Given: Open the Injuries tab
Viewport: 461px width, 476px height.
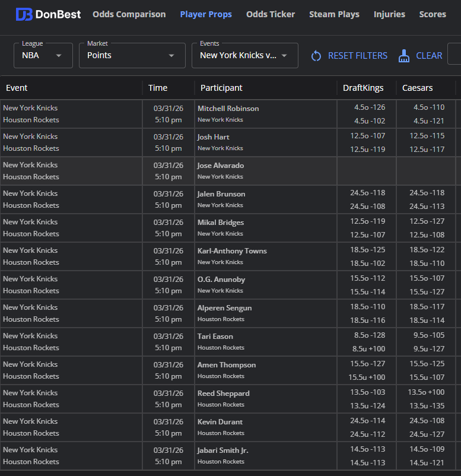Looking at the screenshot, I should tap(389, 14).
